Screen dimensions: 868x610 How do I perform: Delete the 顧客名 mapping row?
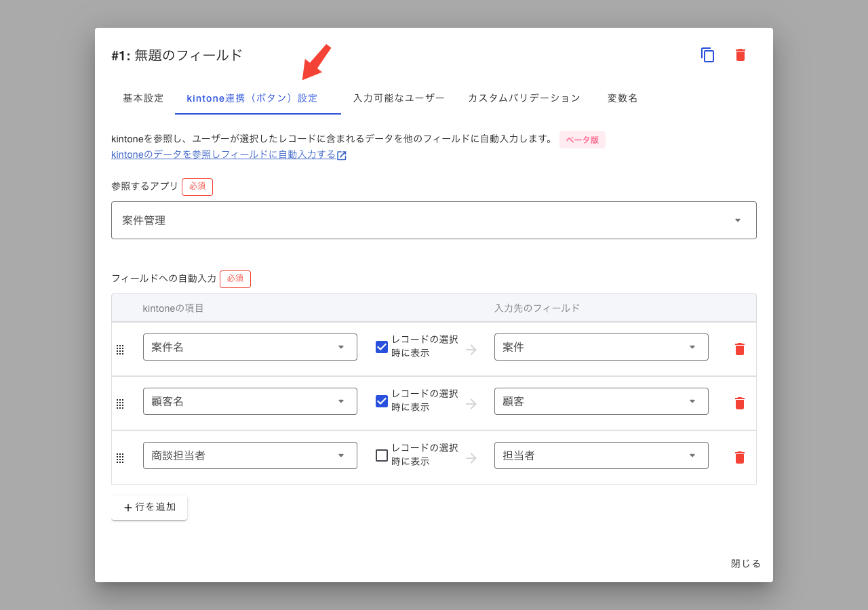[x=740, y=403]
